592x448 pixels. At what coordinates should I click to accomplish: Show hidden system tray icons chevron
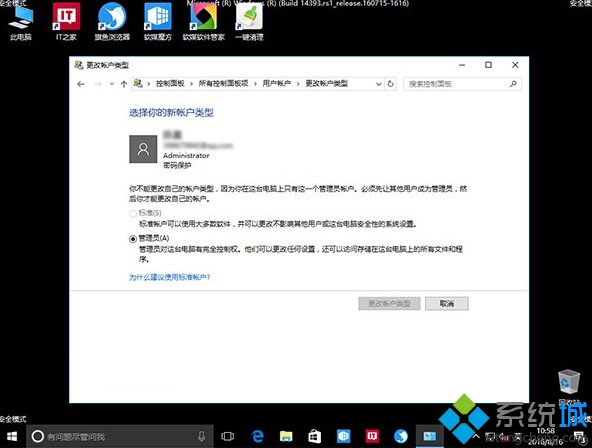tap(476, 437)
